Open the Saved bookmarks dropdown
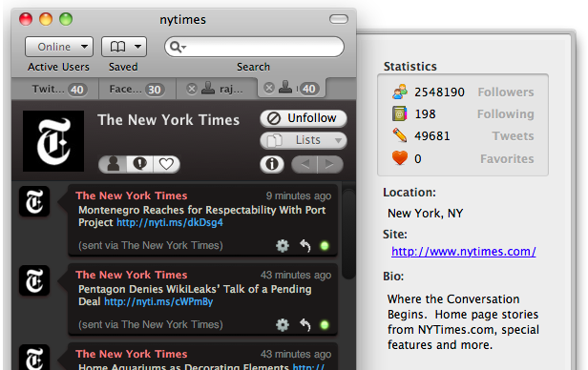 pos(124,47)
